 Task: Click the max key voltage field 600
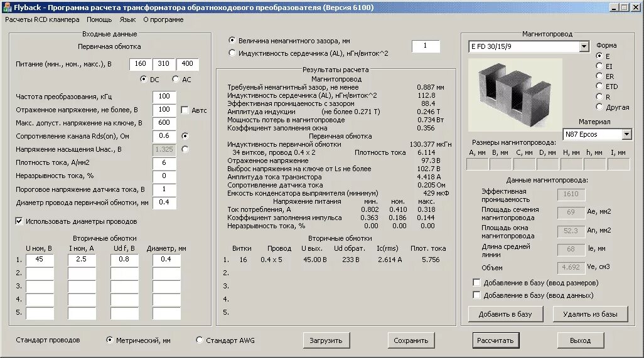(164, 123)
